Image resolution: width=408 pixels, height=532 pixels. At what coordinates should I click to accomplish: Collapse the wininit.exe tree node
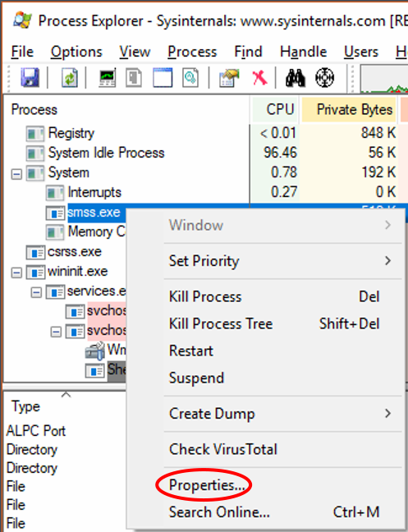[x=16, y=273]
